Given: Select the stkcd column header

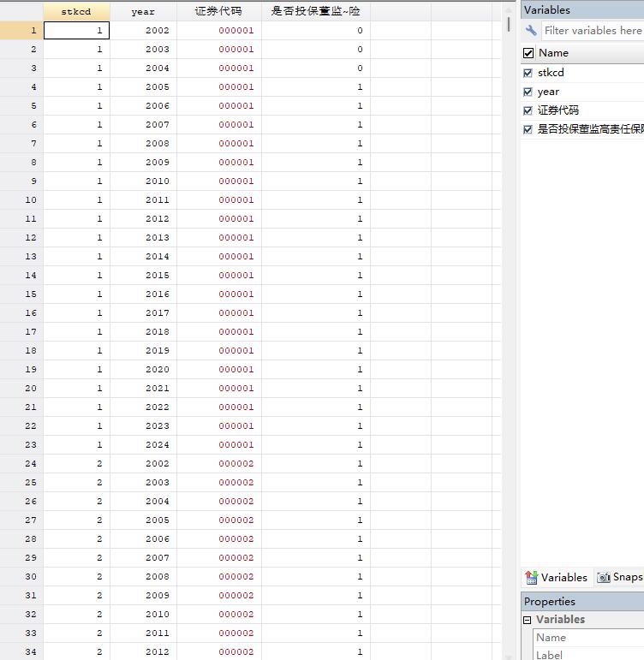Looking at the screenshot, I should pyautogui.click(x=76, y=11).
